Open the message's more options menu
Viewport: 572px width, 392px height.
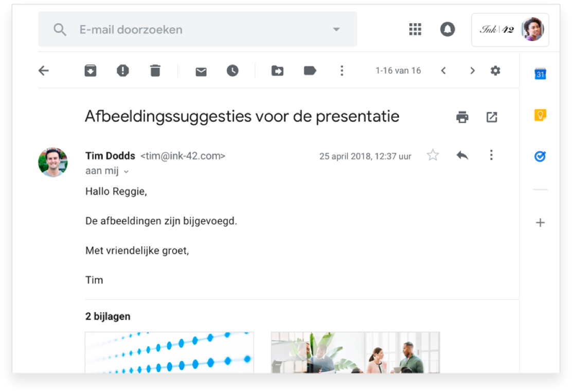coord(491,155)
